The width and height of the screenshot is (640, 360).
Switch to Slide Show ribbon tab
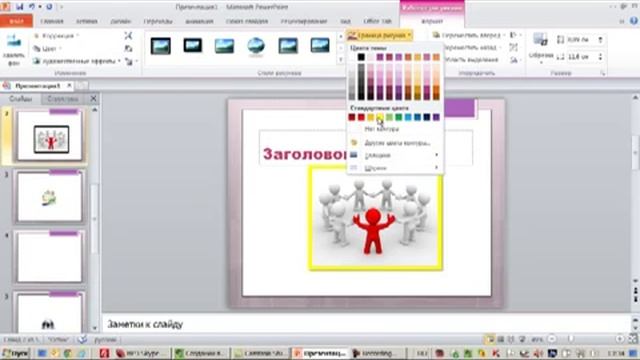coord(247,21)
